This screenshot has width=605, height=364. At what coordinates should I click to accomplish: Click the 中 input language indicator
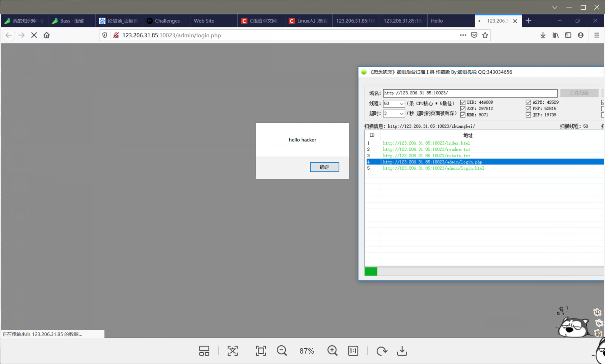coord(597,312)
